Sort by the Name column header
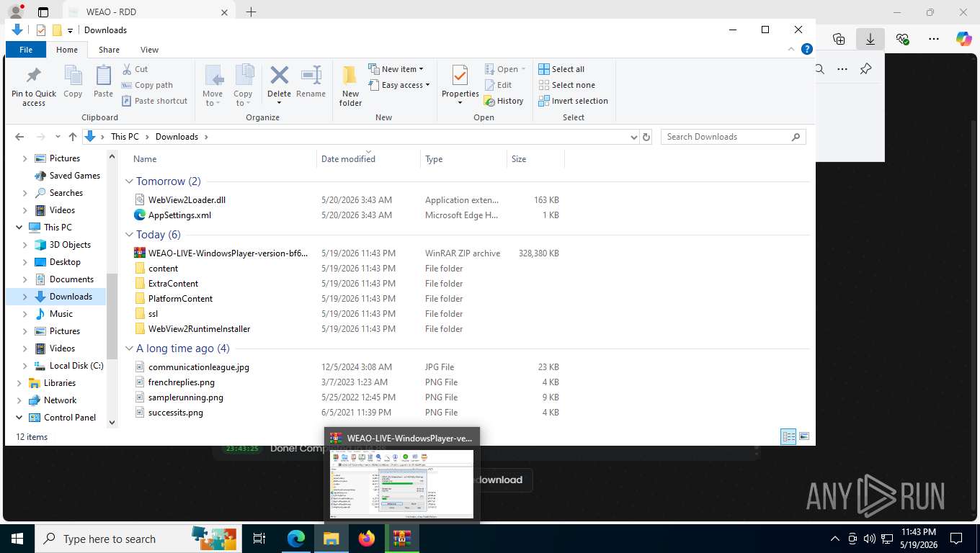Screen dimensions: 980x553 [x=223, y=159]
